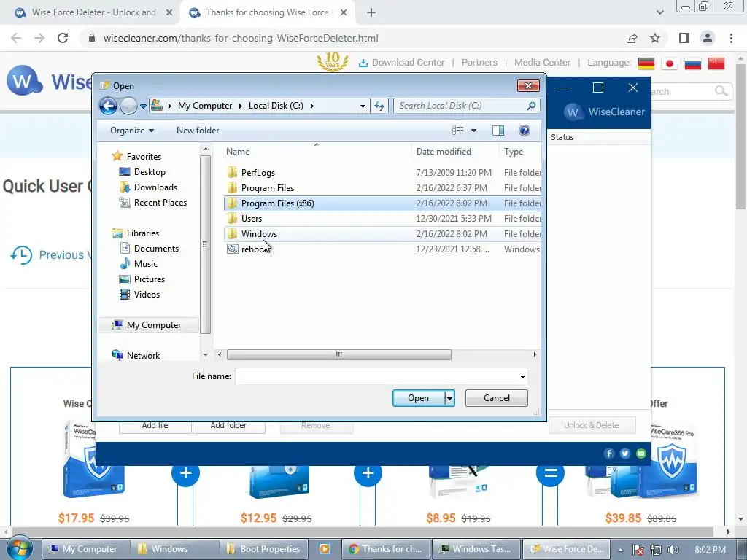
Task: Open Wise Force Deleter Facebook icon
Action: (x=609, y=454)
